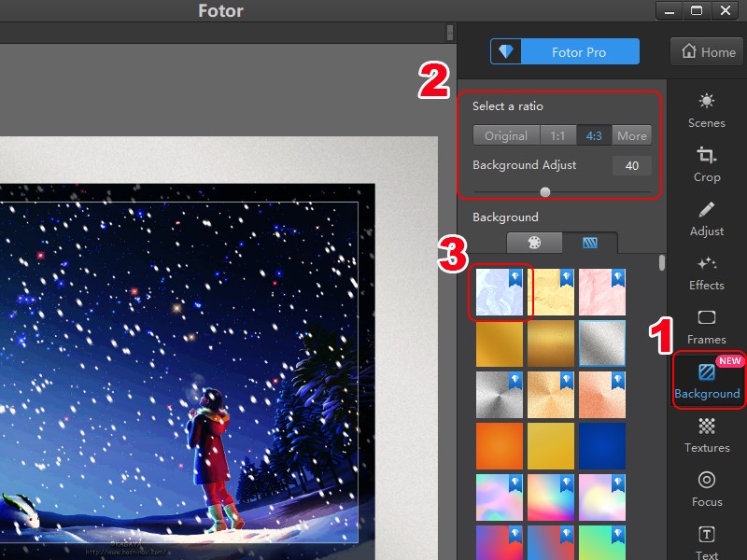
Task: Choose the selected silver textured background
Action: coord(602,343)
